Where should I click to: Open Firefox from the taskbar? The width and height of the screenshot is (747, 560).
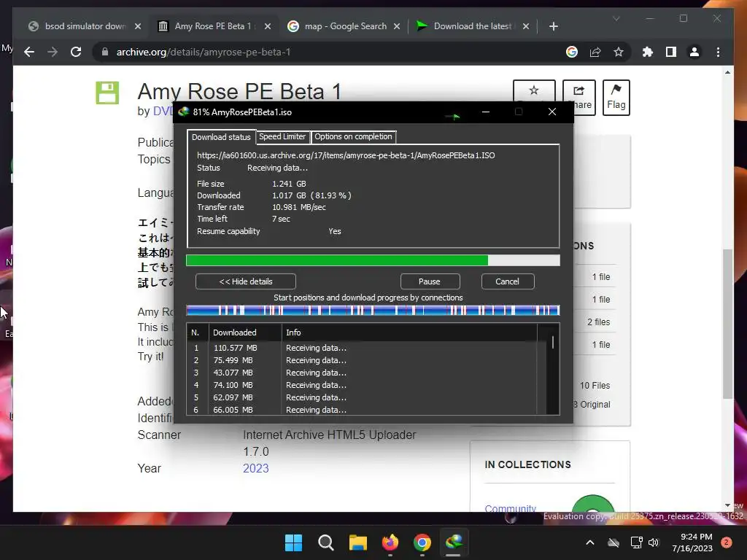click(390, 542)
